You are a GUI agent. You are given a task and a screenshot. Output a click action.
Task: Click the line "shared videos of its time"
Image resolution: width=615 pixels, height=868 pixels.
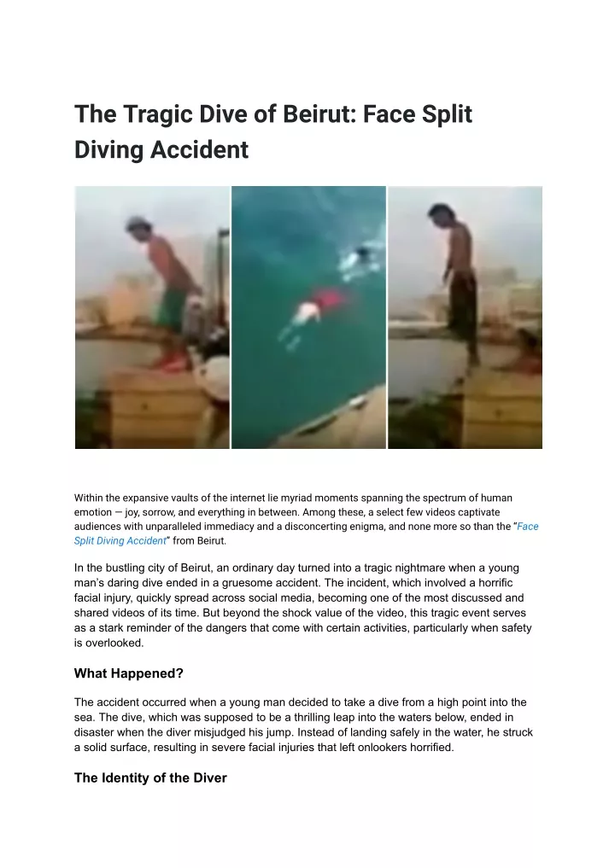301,613
